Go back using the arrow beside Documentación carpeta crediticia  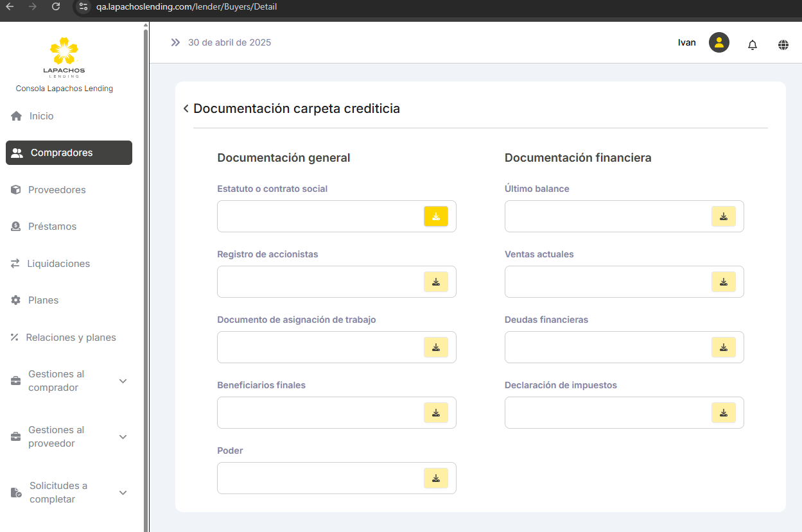pyautogui.click(x=186, y=108)
